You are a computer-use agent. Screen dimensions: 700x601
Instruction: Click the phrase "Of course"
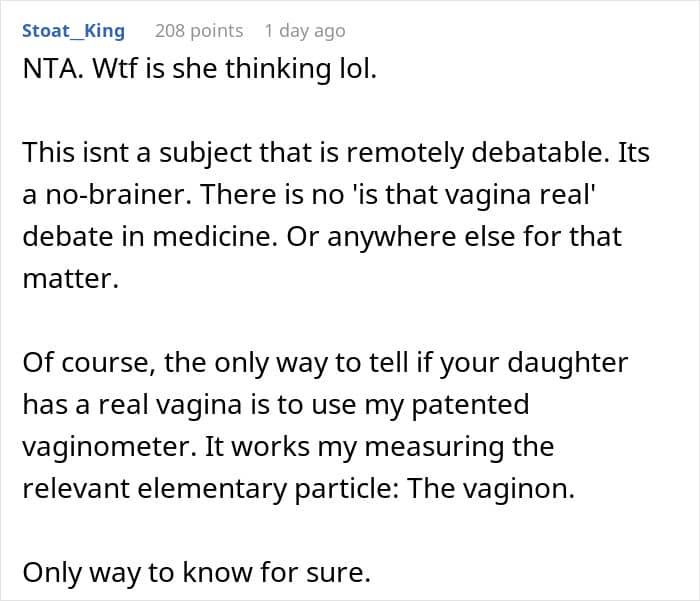coord(86,361)
